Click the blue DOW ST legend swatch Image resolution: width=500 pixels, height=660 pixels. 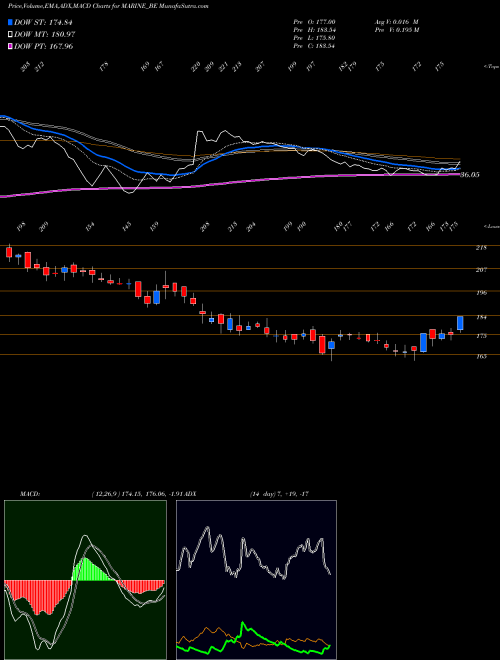click(11, 22)
